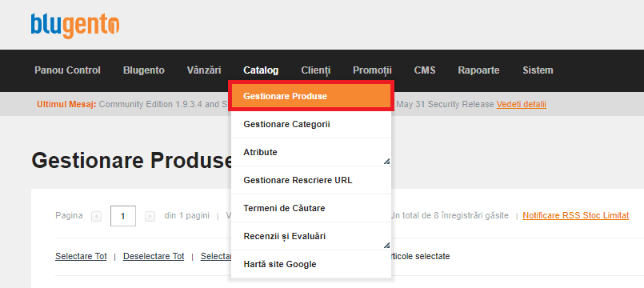644x288 pixels.
Task: Select Gestionare Produse menu entry
Action: pyautogui.click(x=311, y=96)
